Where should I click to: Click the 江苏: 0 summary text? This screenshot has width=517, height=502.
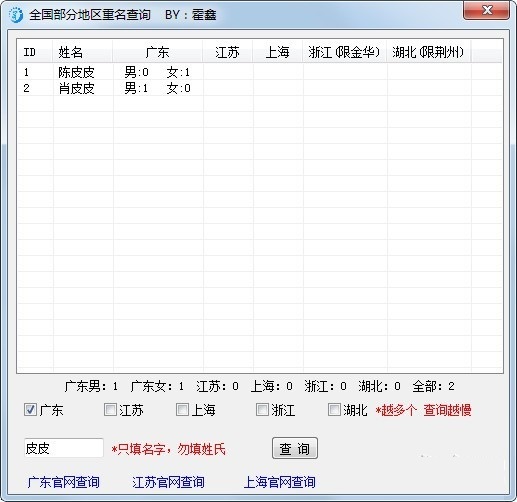coord(217,386)
